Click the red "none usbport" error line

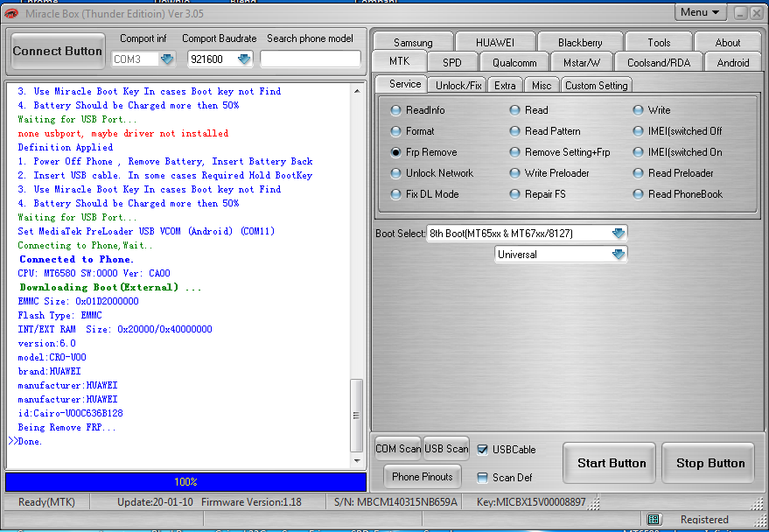(123, 133)
